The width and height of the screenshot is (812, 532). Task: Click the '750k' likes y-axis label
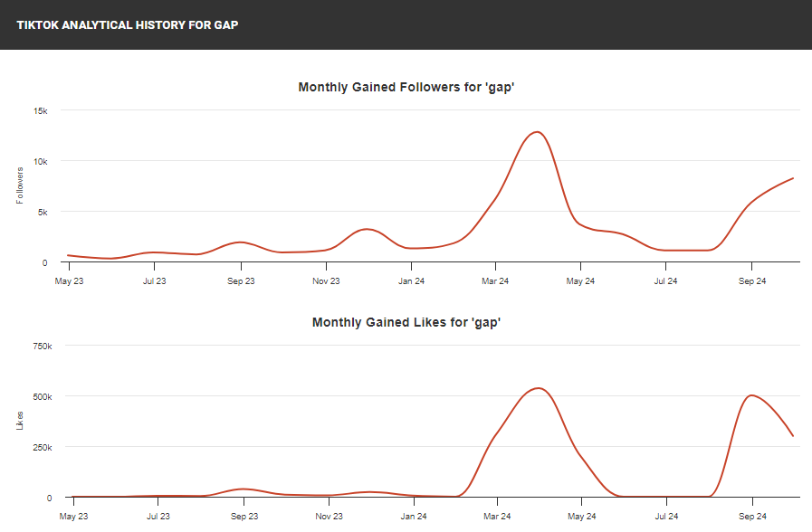point(43,347)
